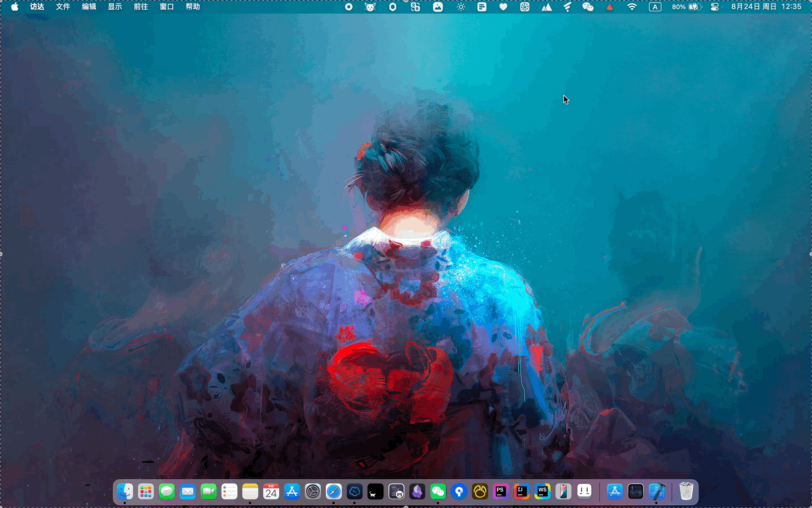
Task: Launch Messages from the Dock
Action: (167, 492)
